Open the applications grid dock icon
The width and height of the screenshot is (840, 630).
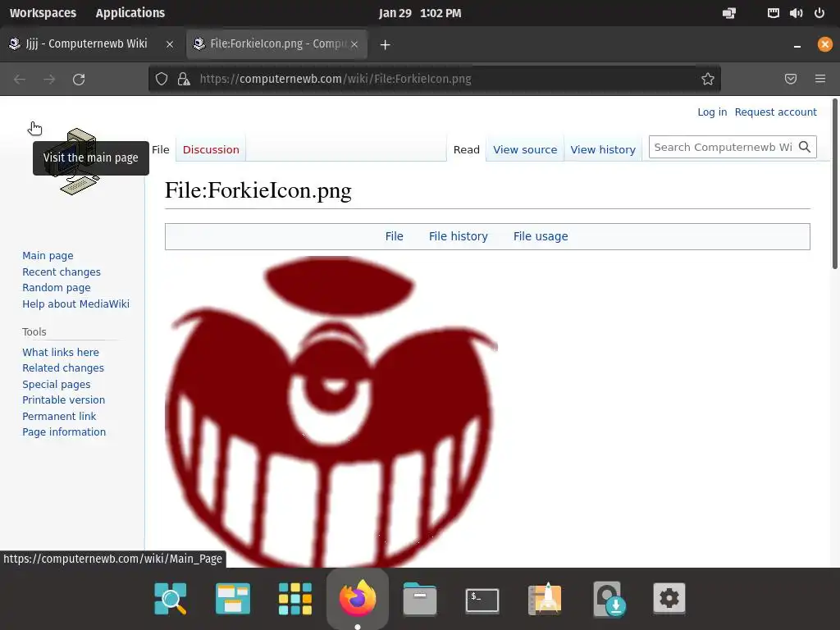(295, 598)
